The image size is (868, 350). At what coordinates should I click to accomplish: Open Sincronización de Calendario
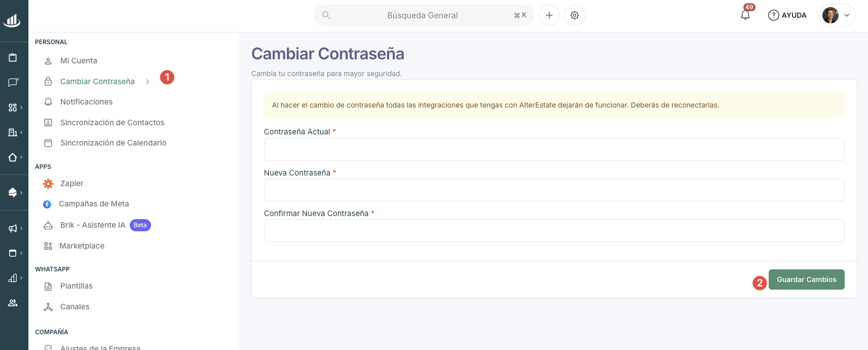pyautogui.click(x=113, y=143)
